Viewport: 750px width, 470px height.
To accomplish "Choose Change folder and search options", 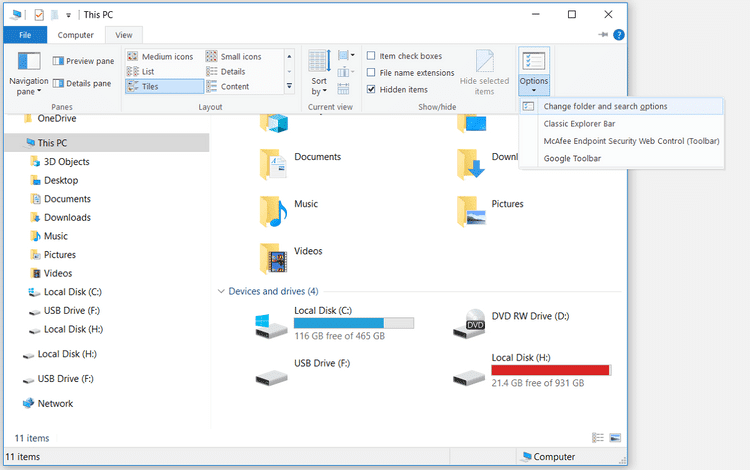I will coord(621,106).
